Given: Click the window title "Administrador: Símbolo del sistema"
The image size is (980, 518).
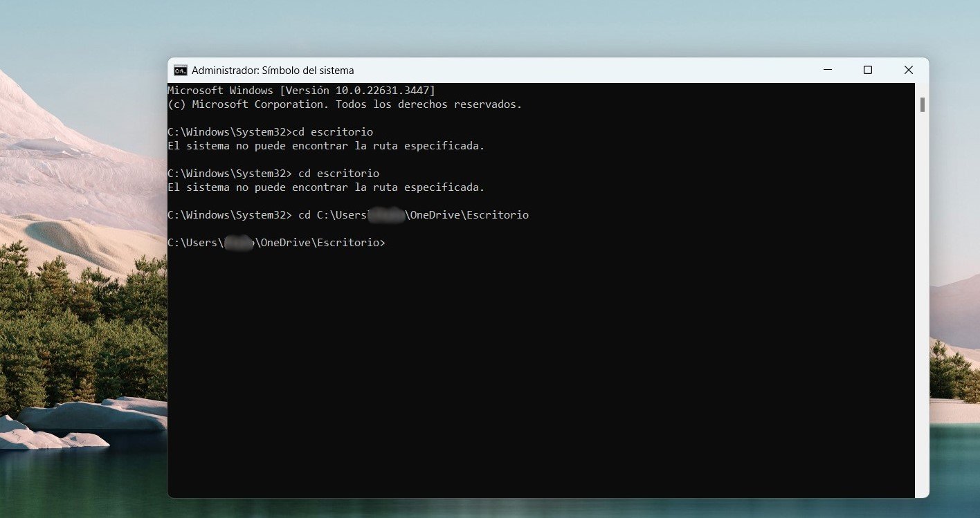Looking at the screenshot, I should pos(273,70).
